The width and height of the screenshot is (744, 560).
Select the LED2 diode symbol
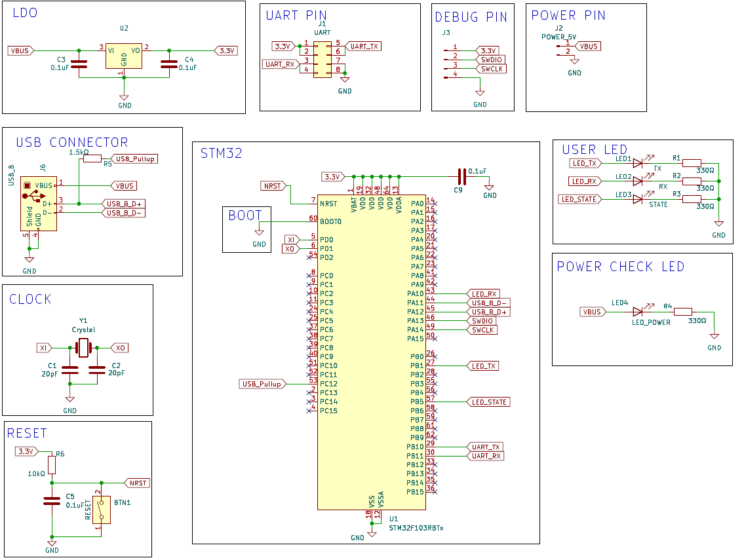click(638, 181)
